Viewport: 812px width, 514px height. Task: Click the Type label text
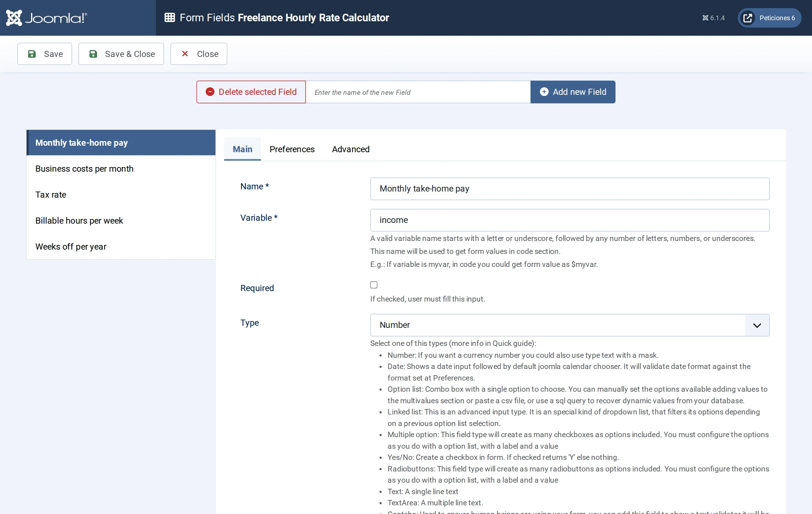(x=250, y=323)
